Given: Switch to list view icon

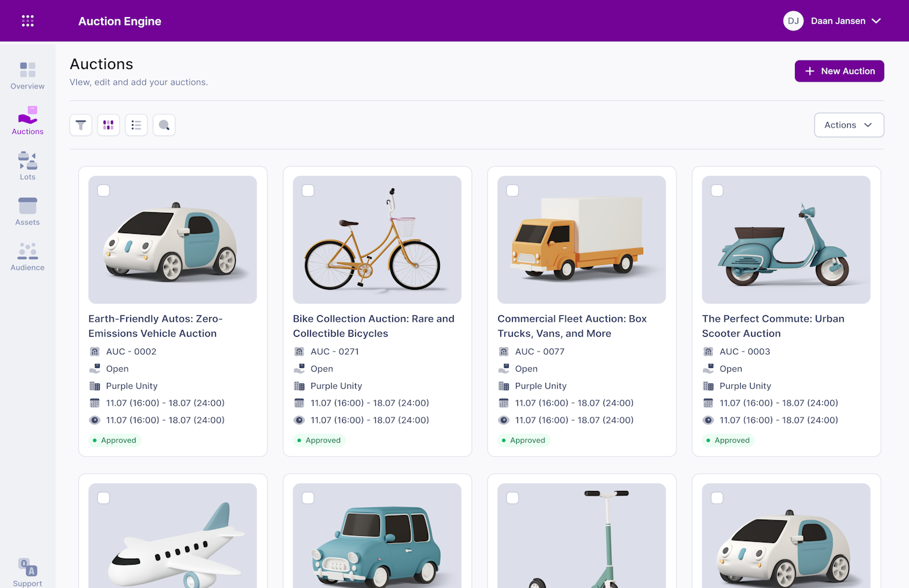Looking at the screenshot, I should [136, 125].
